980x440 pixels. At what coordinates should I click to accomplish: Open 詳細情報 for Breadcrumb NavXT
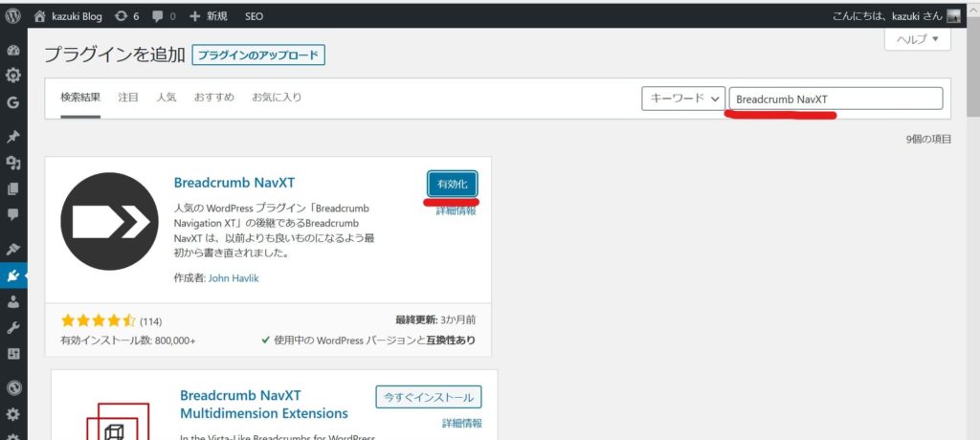(x=457, y=211)
